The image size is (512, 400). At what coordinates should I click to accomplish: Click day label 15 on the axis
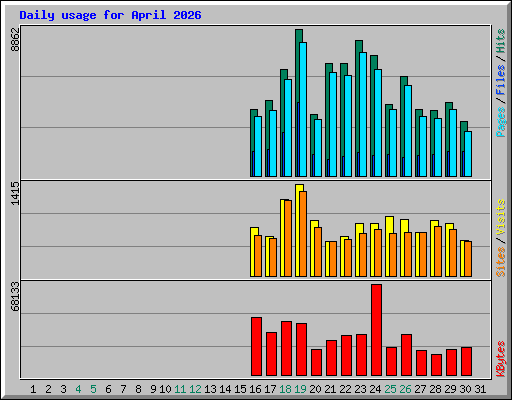click(x=240, y=389)
